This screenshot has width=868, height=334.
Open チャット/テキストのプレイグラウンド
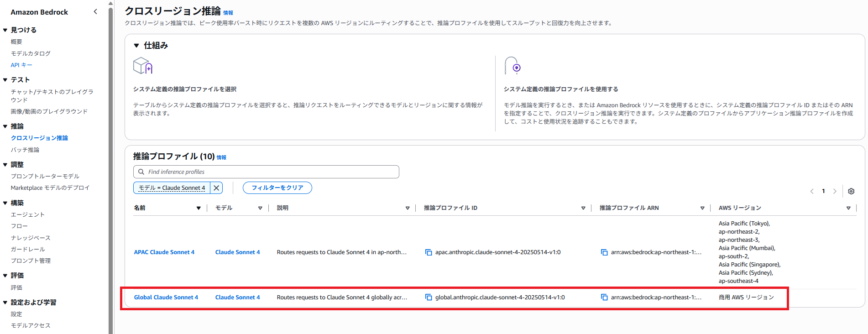tap(52, 96)
